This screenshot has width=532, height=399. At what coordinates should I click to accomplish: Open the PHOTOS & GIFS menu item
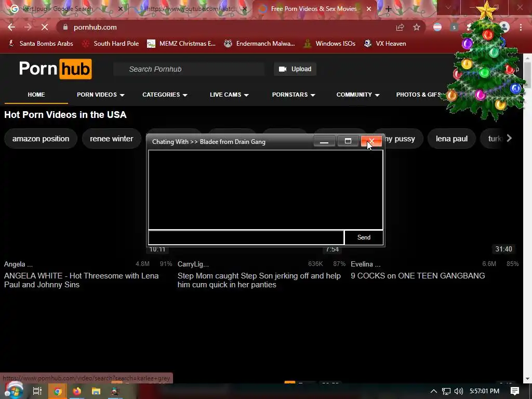[x=419, y=95]
